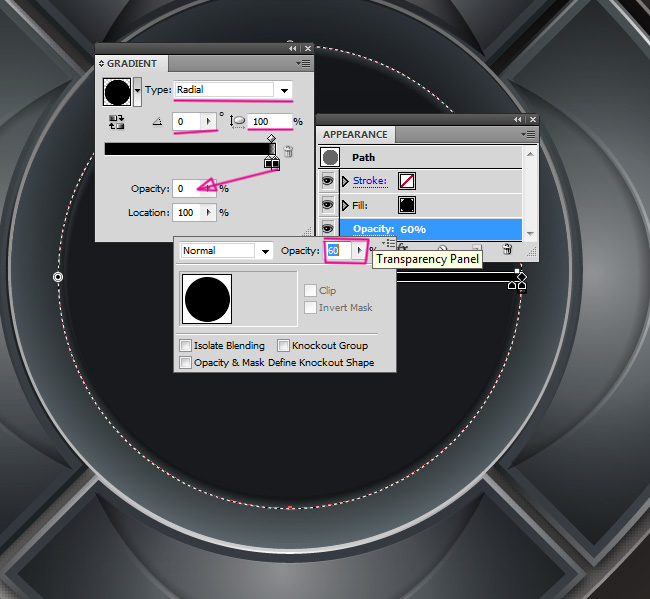Enable the Invert Mask checkbox

310,308
